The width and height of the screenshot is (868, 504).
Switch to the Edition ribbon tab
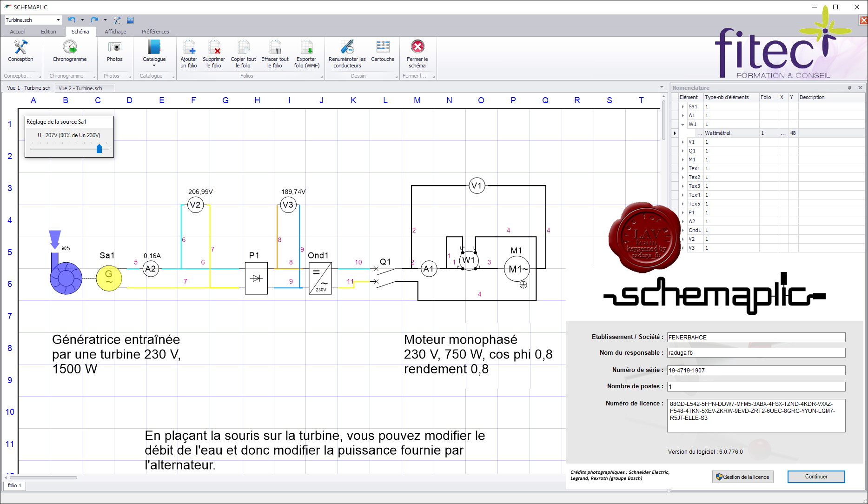[x=48, y=32]
